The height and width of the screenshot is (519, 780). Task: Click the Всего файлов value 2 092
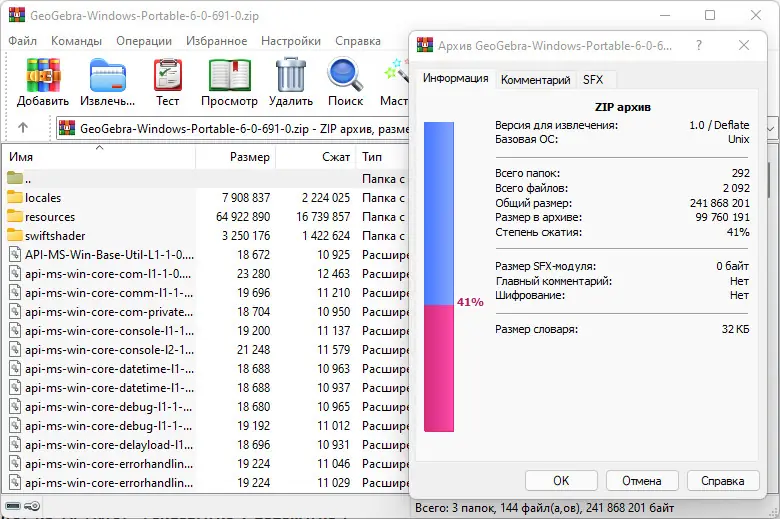coord(736,188)
